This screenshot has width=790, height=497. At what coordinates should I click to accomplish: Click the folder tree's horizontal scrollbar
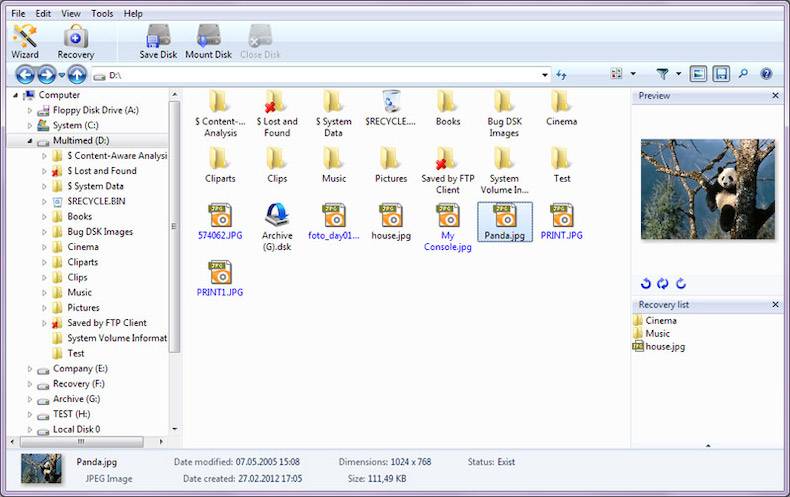coord(80,441)
